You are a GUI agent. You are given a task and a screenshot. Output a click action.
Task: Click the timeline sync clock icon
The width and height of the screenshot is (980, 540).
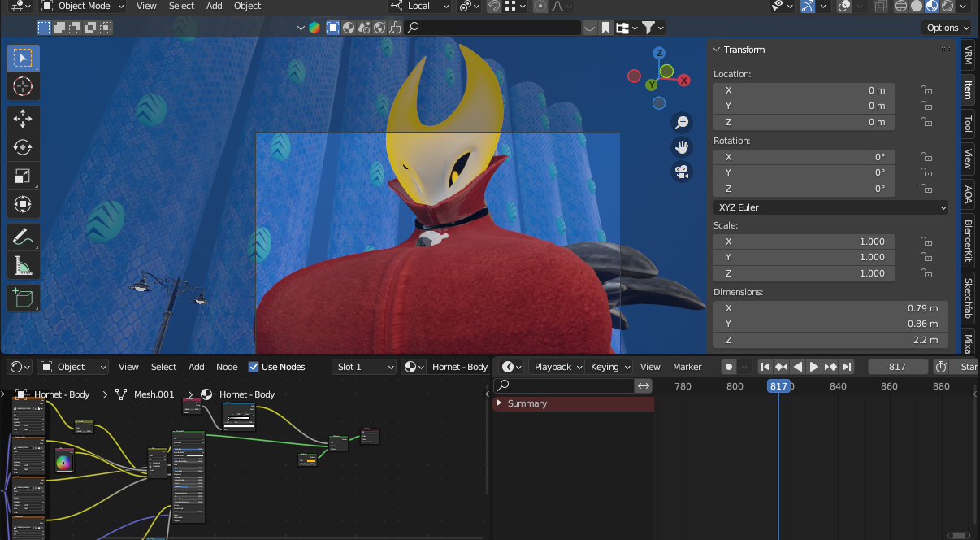click(941, 367)
